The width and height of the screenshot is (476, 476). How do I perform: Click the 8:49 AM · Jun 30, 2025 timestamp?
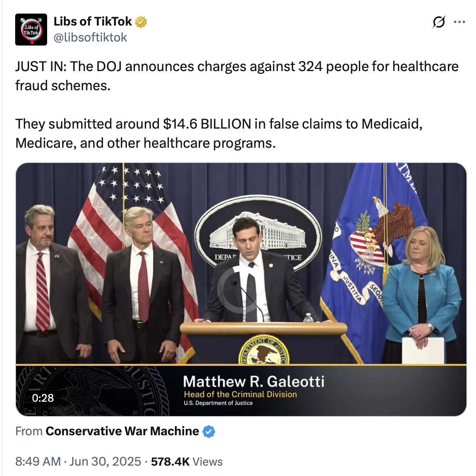click(78, 462)
